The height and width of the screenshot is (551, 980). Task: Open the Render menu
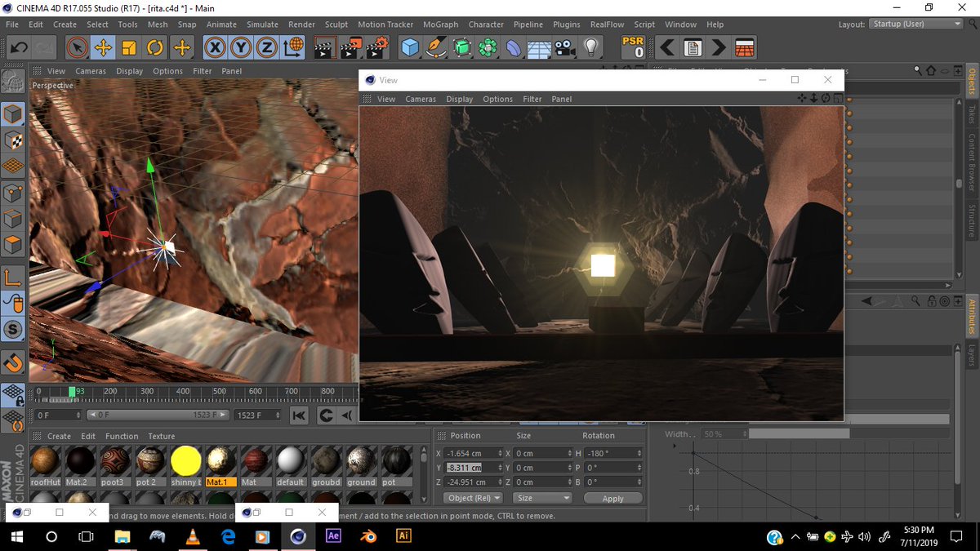point(301,24)
